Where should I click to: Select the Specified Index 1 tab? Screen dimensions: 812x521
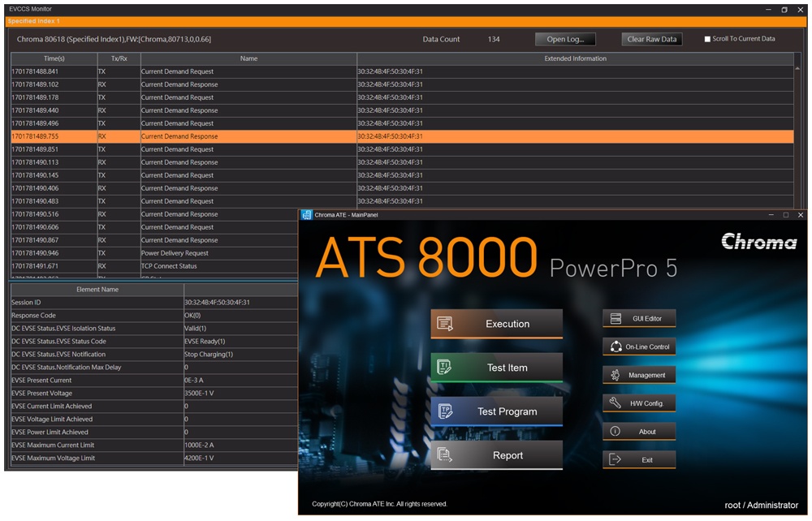pyautogui.click(x=34, y=21)
